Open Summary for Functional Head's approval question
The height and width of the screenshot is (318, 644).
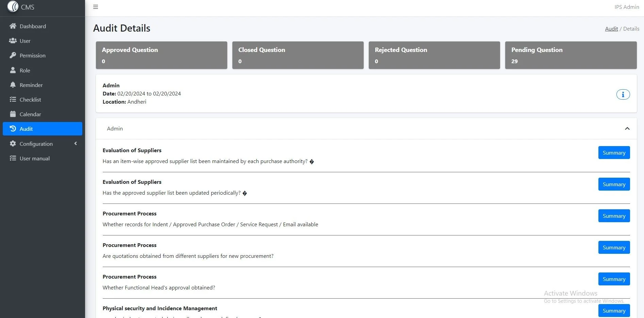[x=614, y=279]
